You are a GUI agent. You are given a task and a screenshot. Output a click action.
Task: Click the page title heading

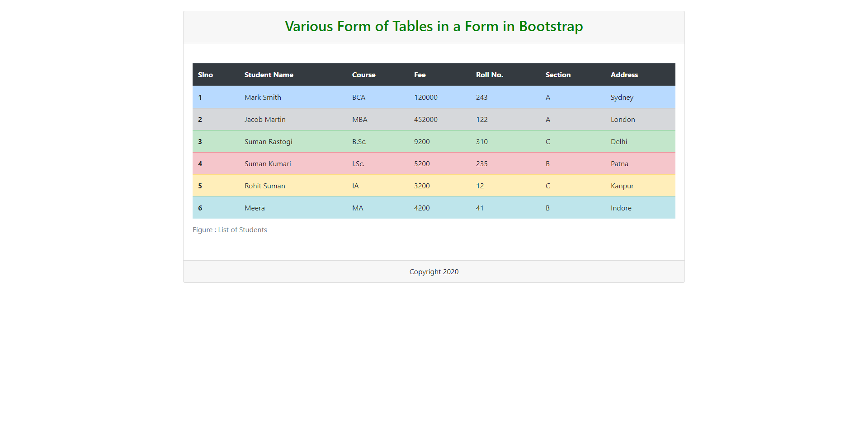tap(434, 26)
